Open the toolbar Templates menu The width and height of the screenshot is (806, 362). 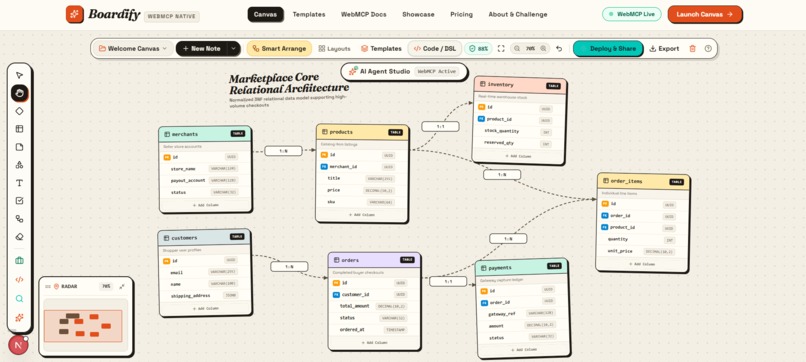coord(381,48)
